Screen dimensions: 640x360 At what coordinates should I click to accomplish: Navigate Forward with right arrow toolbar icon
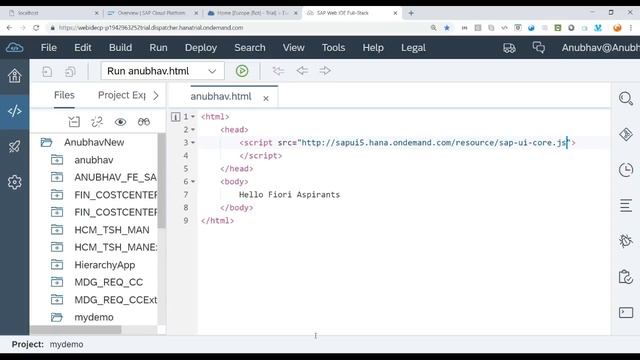(x=325, y=71)
